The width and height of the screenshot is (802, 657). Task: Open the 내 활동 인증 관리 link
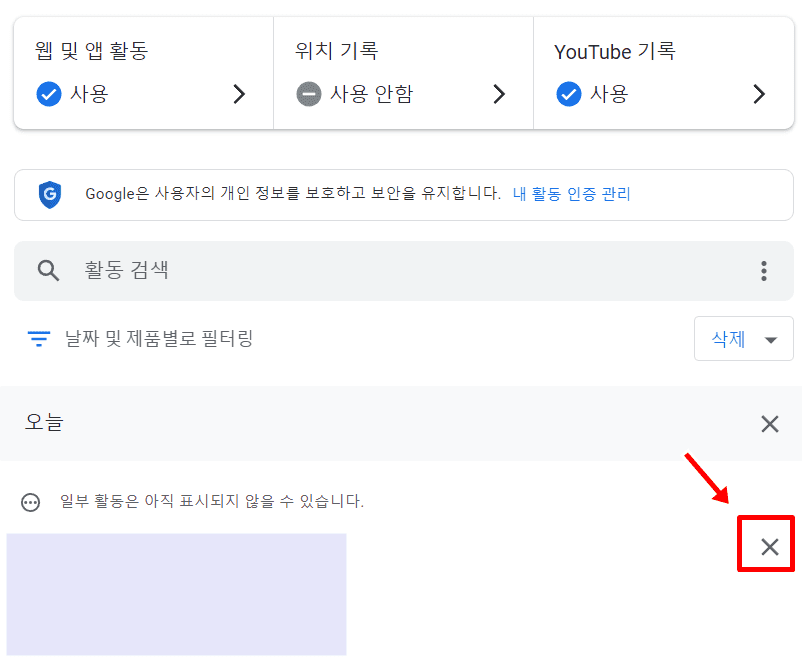[x=571, y=194]
